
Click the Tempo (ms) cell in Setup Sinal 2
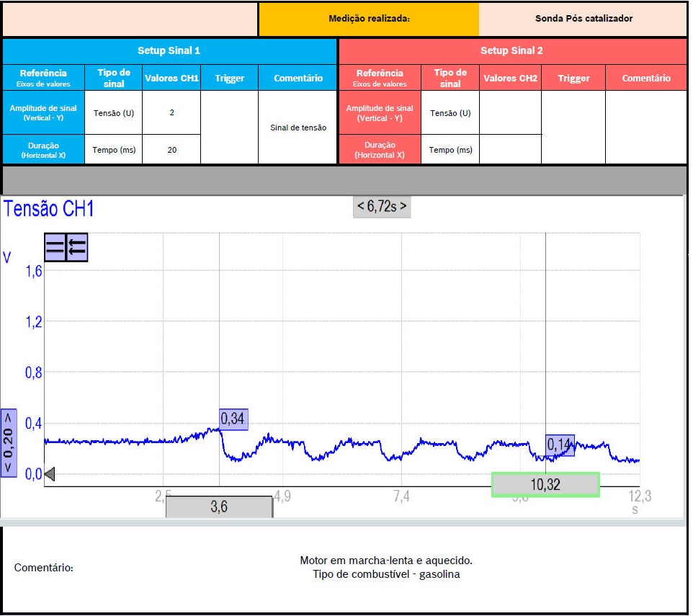pyautogui.click(x=450, y=150)
